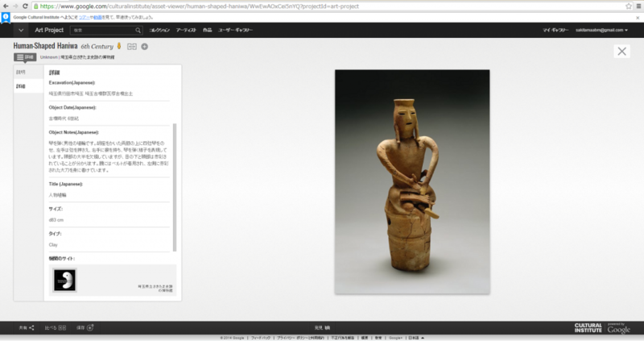Open the 動画 link in the welcome banner

[x=97, y=17]
